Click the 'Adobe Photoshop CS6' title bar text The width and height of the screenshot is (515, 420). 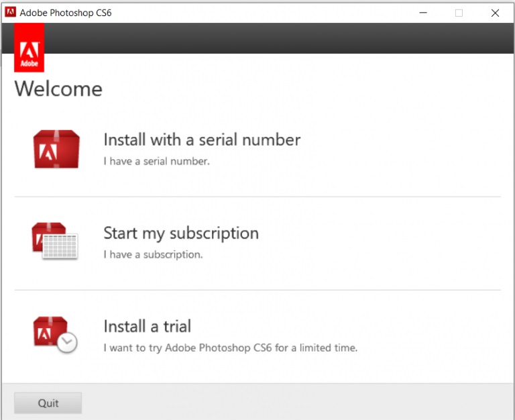click(x=66, y=12)
